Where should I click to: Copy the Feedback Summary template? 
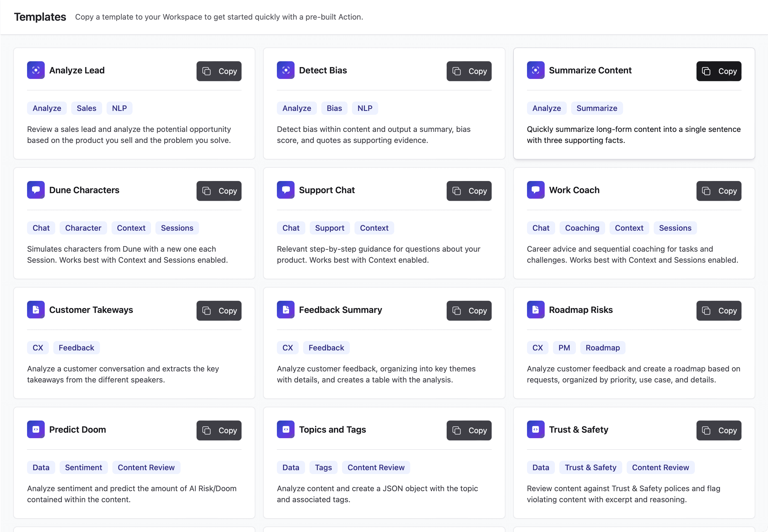pyautogui.click(x=468, y=310)
